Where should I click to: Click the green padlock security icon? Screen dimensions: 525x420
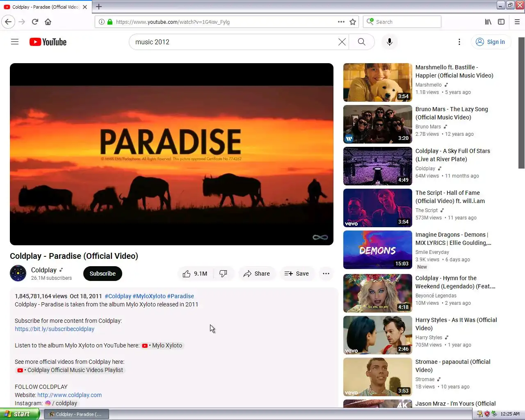click(x=110, y=22)
